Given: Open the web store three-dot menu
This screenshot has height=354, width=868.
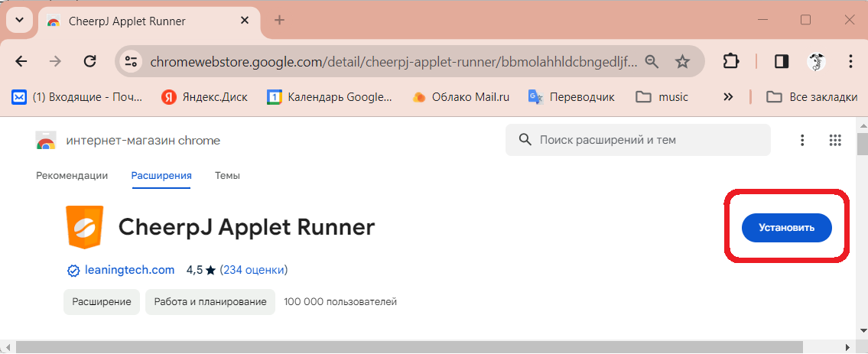Looking at the screenshot, I should (802, 140).
